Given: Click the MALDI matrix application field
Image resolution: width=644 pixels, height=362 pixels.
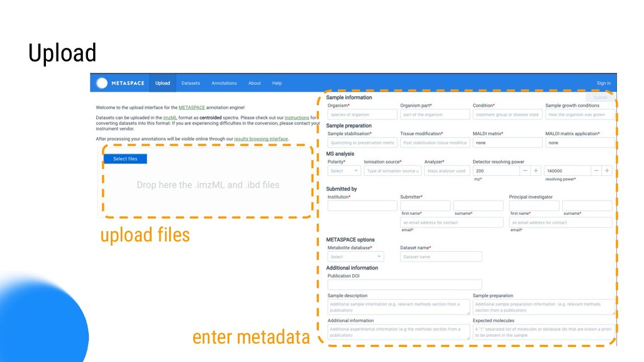Looking at the screenshot, I should pos(579,143).
